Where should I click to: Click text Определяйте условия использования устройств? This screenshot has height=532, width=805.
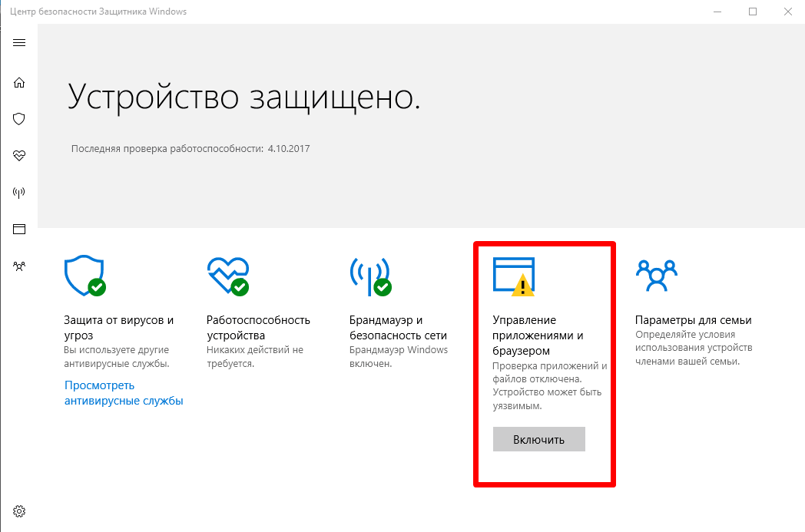(694, 341)
